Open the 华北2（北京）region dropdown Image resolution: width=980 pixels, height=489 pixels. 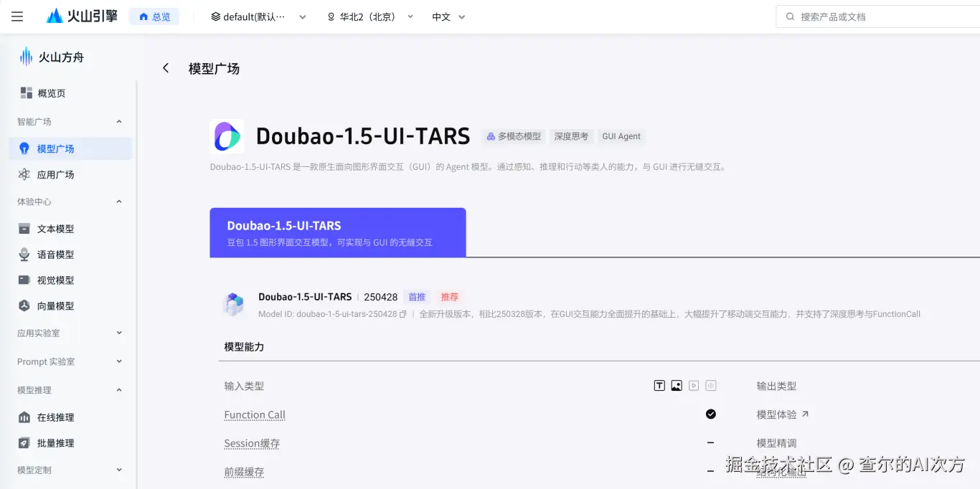click(370, 16)
